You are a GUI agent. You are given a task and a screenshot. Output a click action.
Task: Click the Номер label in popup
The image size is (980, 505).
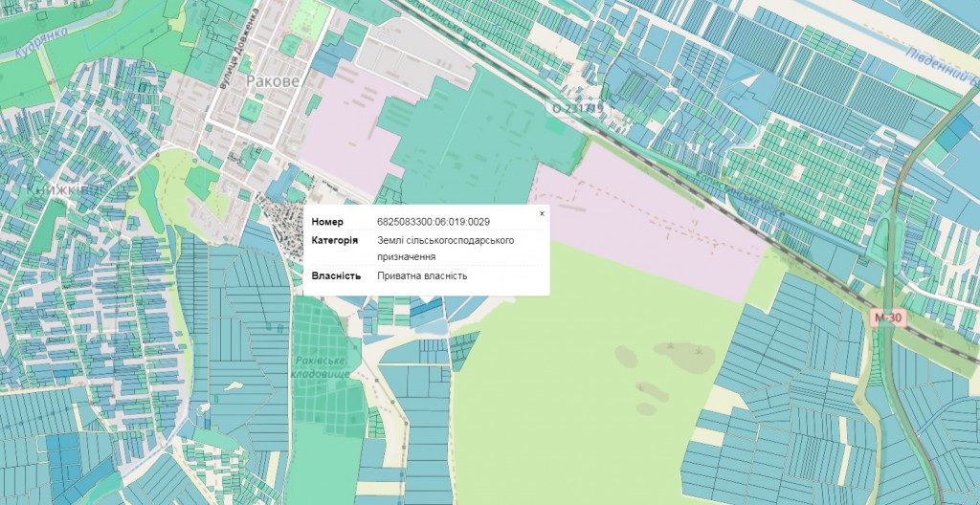pyautogui.click(x=327, y=222)
